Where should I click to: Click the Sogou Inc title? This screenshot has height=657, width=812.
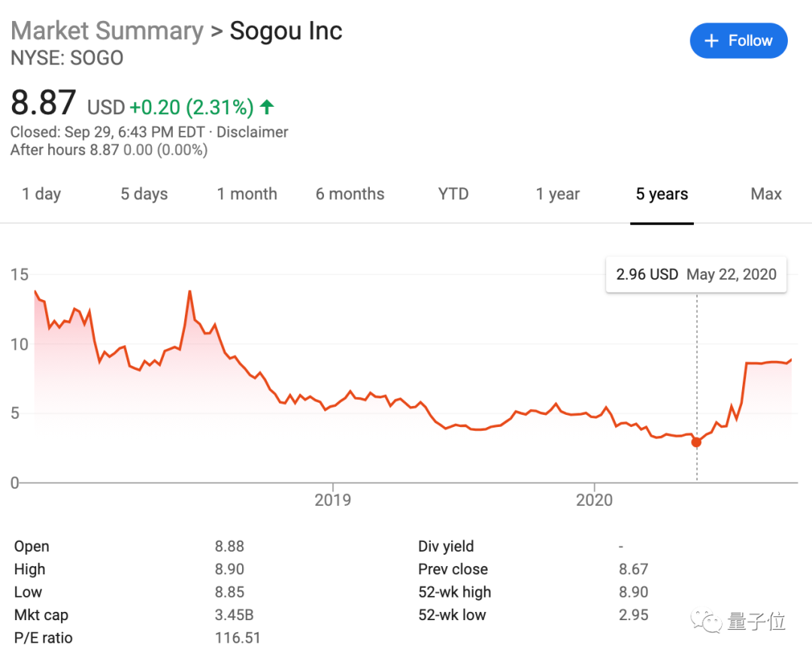[286, 31]
